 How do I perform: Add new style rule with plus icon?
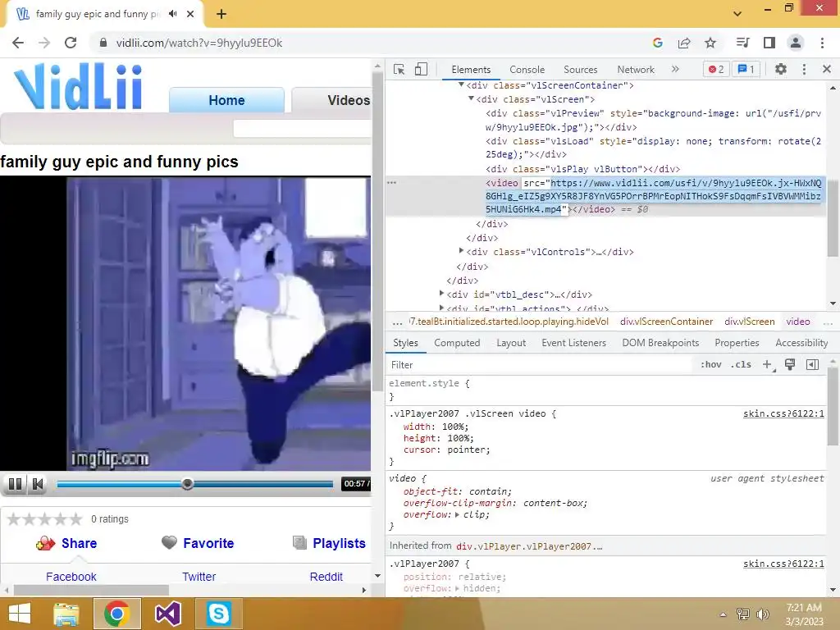point(768,365)
